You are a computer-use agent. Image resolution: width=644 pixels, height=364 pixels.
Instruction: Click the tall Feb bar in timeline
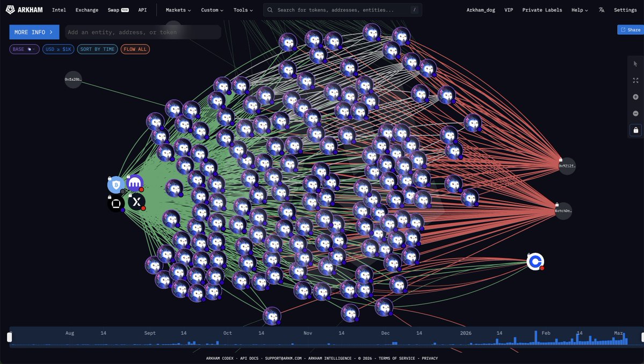[x=536, y=337]
